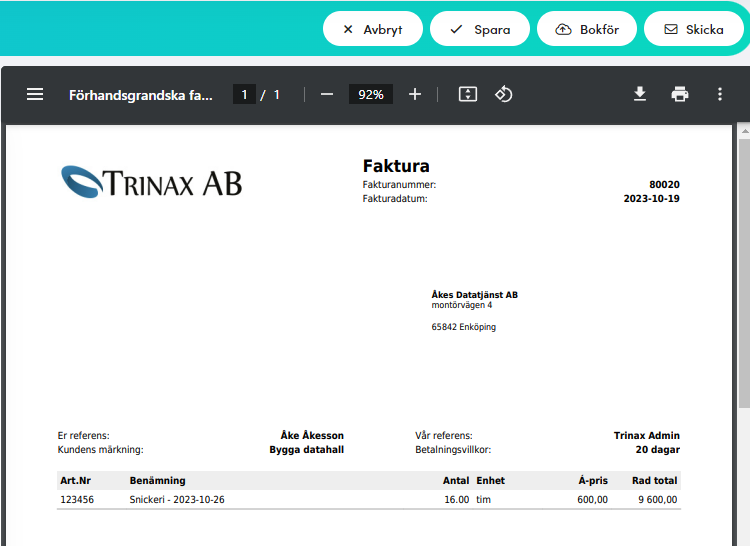This screenshot has height=546, width=750.
Task: Click invoice date 2023-10-19
Action: point(651,198)
